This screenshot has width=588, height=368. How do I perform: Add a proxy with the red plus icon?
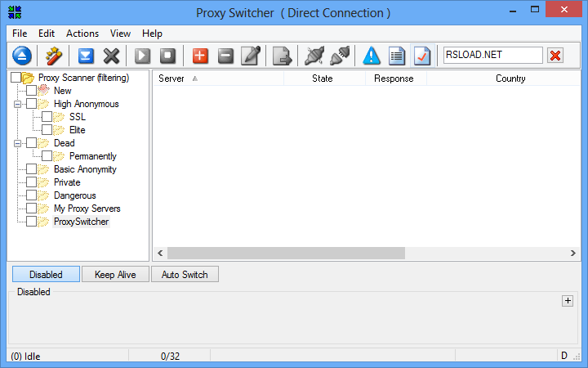click(200, 56)
